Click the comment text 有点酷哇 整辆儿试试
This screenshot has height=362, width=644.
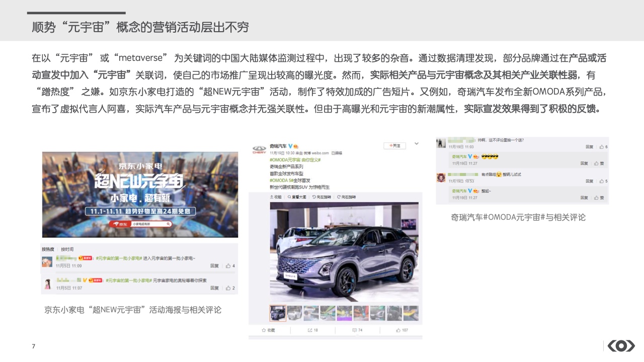tap(501, 174)
